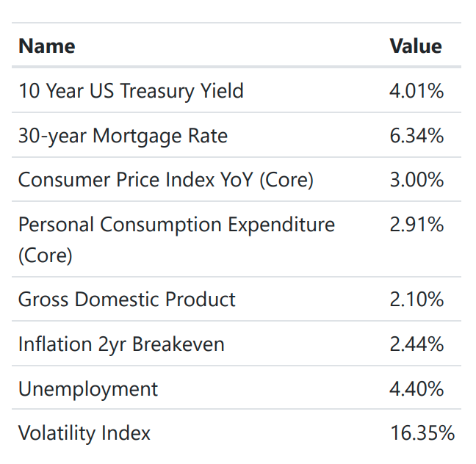
Task: Click the 4.01% treasury yield value
Action: [x=416, y=90]
